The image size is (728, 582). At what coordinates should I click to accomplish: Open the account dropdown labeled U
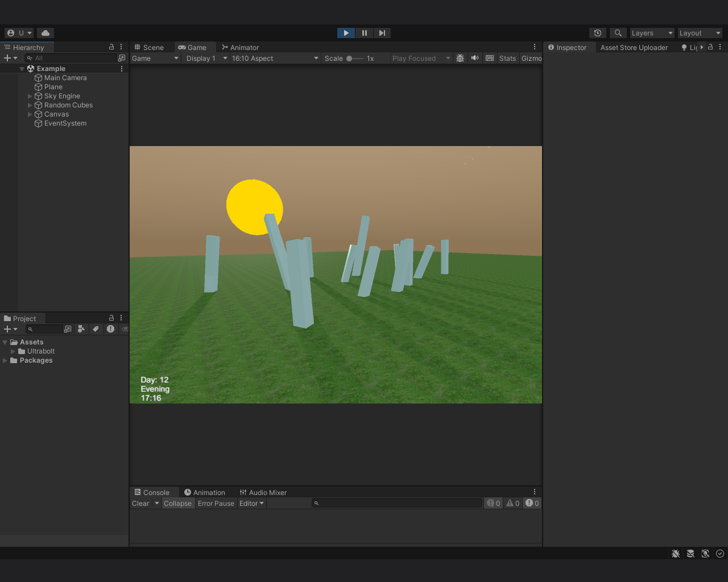(x=19, y=33)
